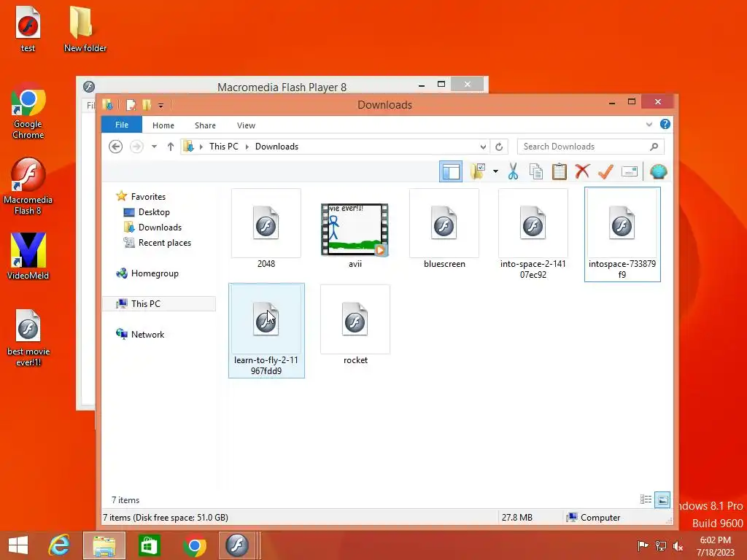This screenshot has width=747, height=560.
Task: Select Recent places in navigation pane
Action: [x=164, y=242]
